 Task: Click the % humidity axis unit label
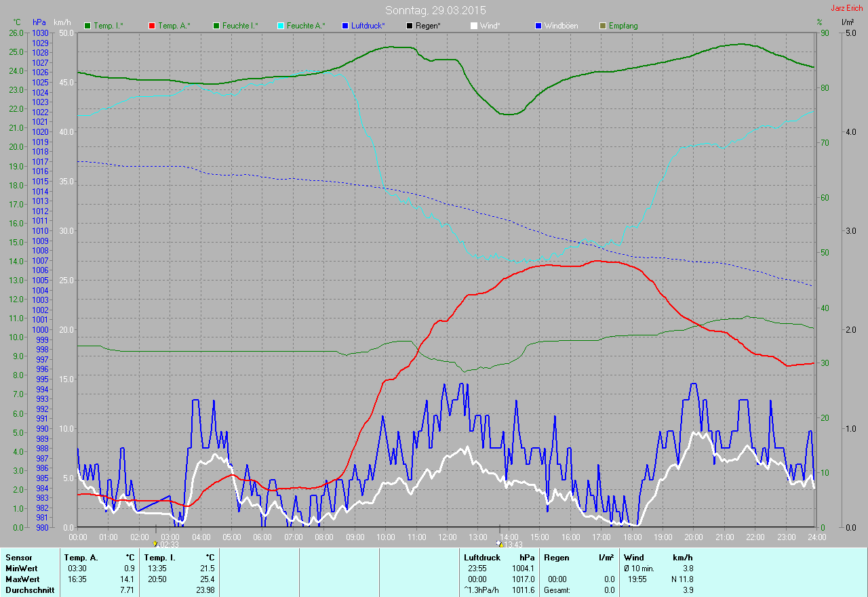819,22
